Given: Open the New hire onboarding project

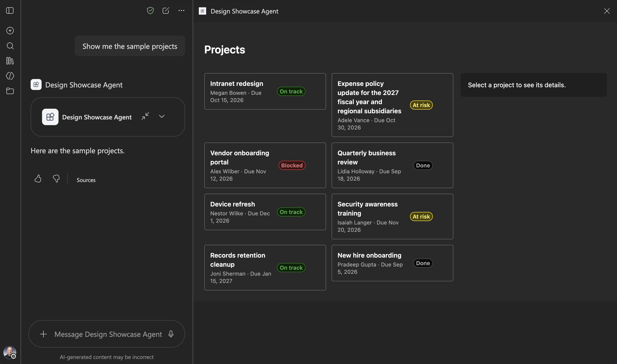Looking at the screenshot, I should (x=392, y=263).
